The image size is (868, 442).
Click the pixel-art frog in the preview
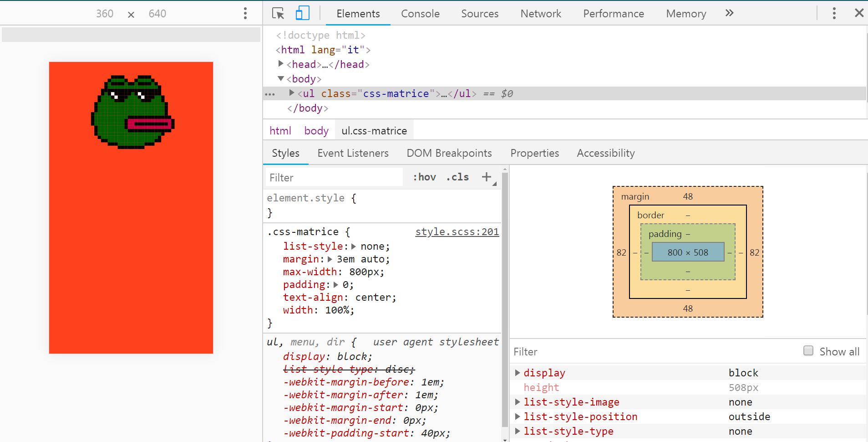tap(132, 112)
